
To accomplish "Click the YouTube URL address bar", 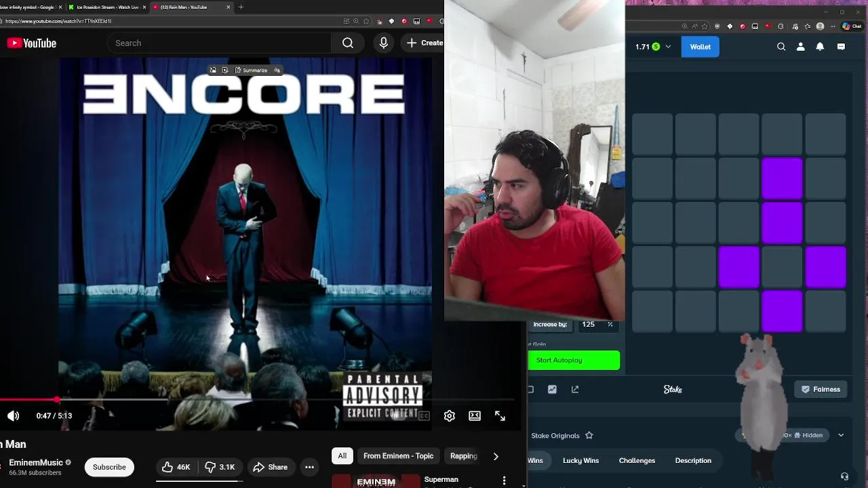I will [170, 21].
